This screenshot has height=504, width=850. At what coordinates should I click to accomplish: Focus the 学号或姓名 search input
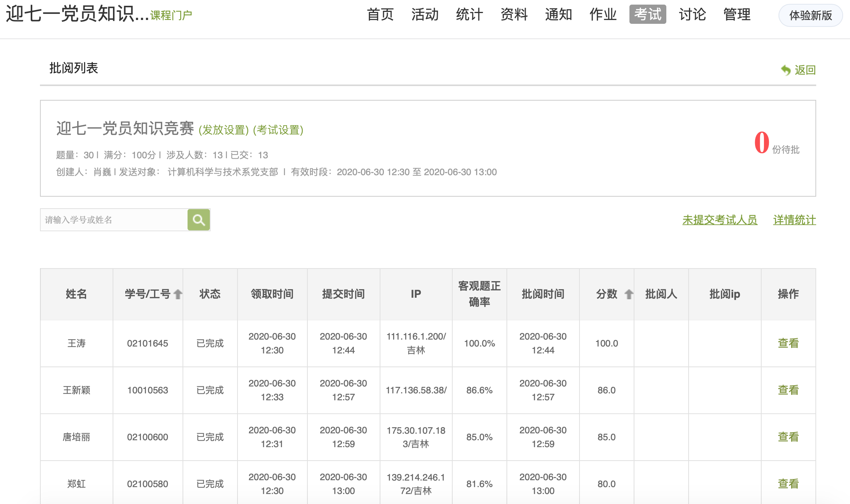pyautogui.click(x=114, y=220)
